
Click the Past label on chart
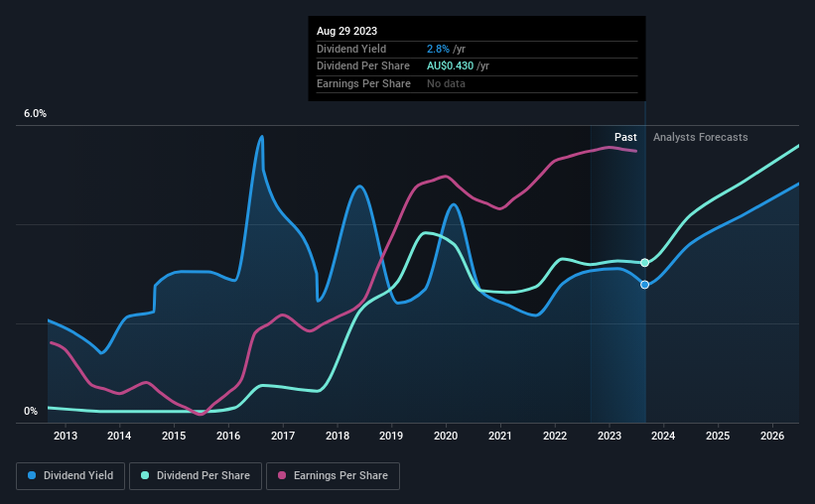click(625, 137)
